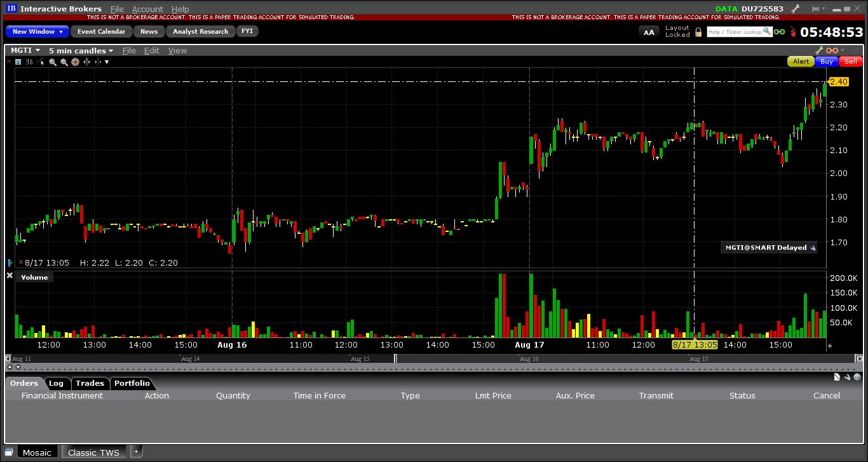Open the main File menu
Viewport: 868px width, 462px height.
point(117,9)
